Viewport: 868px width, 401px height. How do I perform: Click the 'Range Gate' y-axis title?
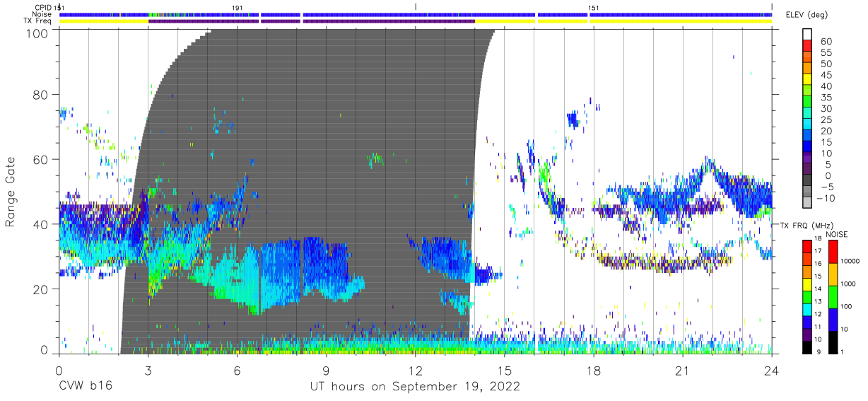[11, 192]
